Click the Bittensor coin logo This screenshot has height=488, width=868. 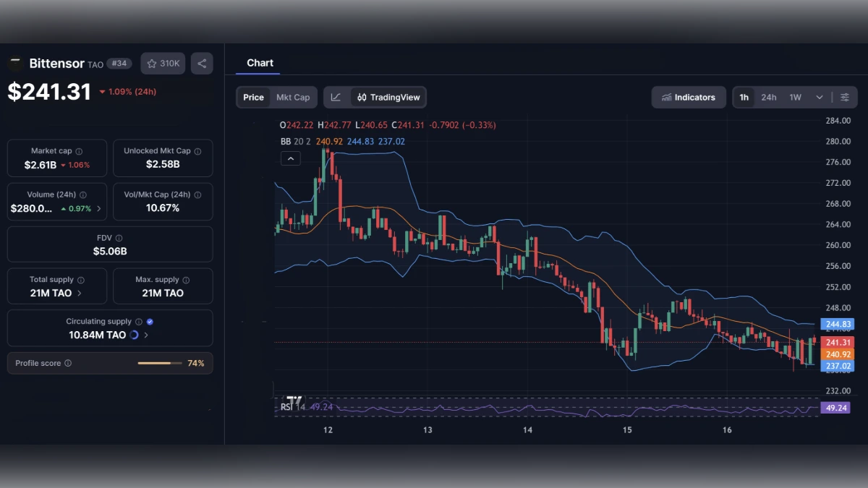pos(14,63)
